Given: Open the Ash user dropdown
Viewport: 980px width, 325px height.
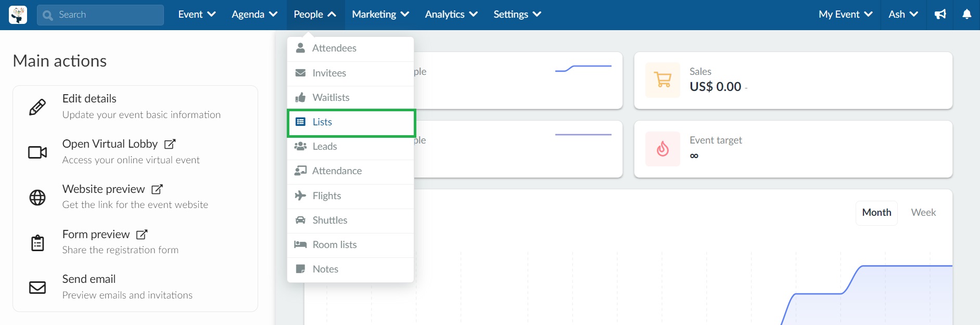Looking at the screenshot, I should click(x=903, y=15).
